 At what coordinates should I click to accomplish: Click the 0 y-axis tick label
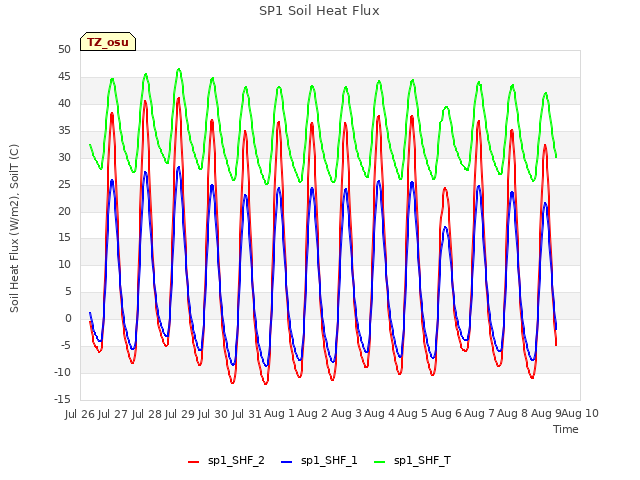point(68,319)
